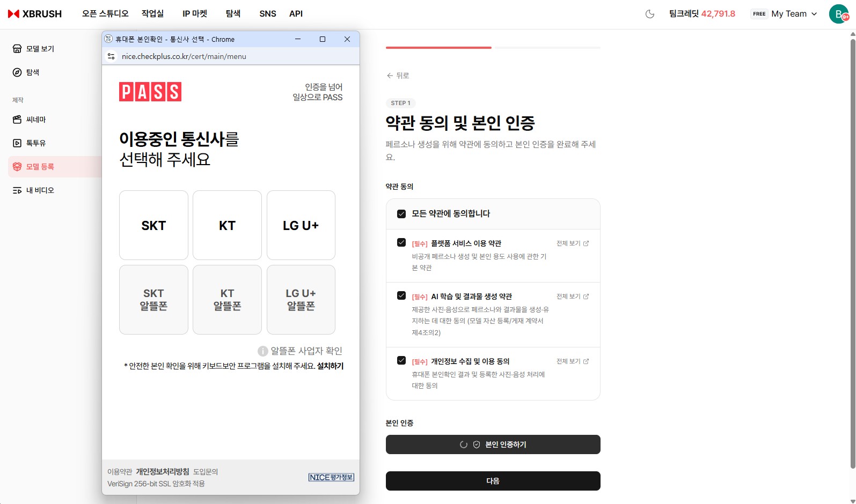The image size is (856, 504).
Task: Toggle 모든 약관에 동의합니다 checkbox
Action: (401, 214)
